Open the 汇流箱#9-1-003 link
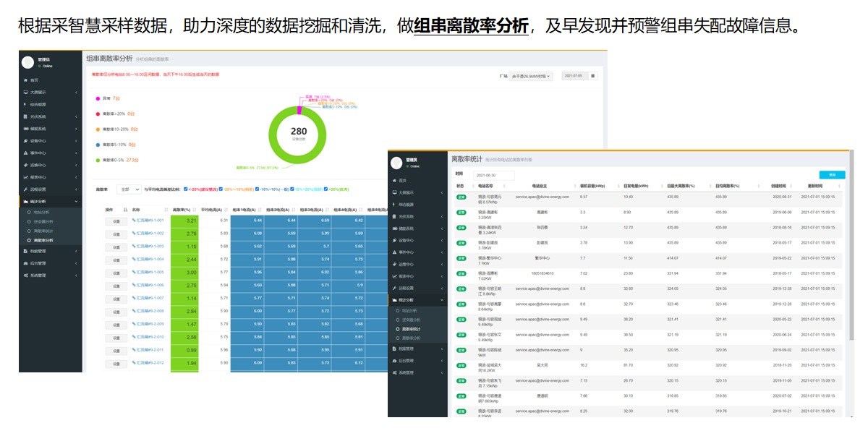 150,246
